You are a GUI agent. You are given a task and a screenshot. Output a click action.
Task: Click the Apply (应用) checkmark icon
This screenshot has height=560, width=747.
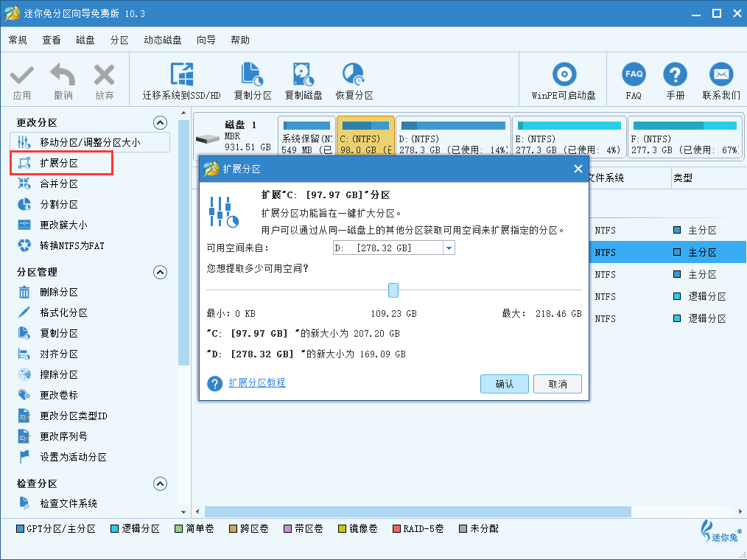pos(22,76)
